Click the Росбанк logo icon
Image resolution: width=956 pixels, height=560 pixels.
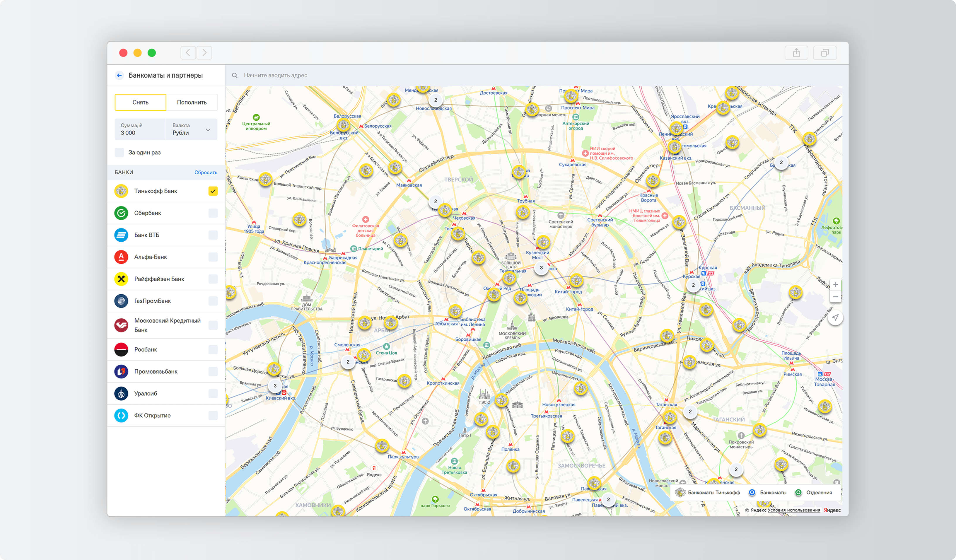coord(121,349)
